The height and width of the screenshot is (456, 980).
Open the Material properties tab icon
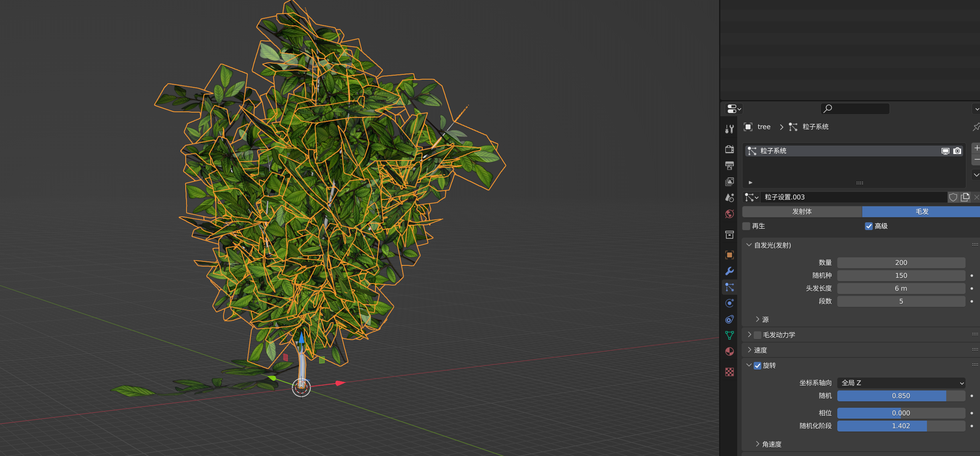point(730,351)
